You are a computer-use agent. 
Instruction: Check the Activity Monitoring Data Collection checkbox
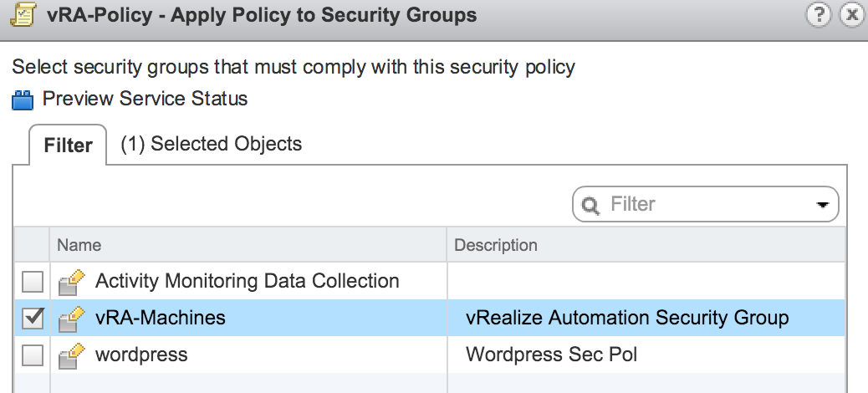tap(33, 282)
